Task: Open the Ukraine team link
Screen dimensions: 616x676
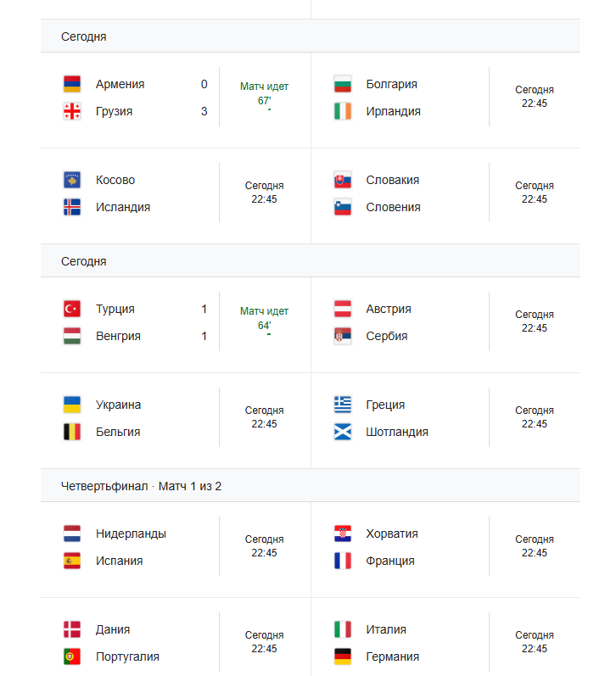Action: point(118,405)
